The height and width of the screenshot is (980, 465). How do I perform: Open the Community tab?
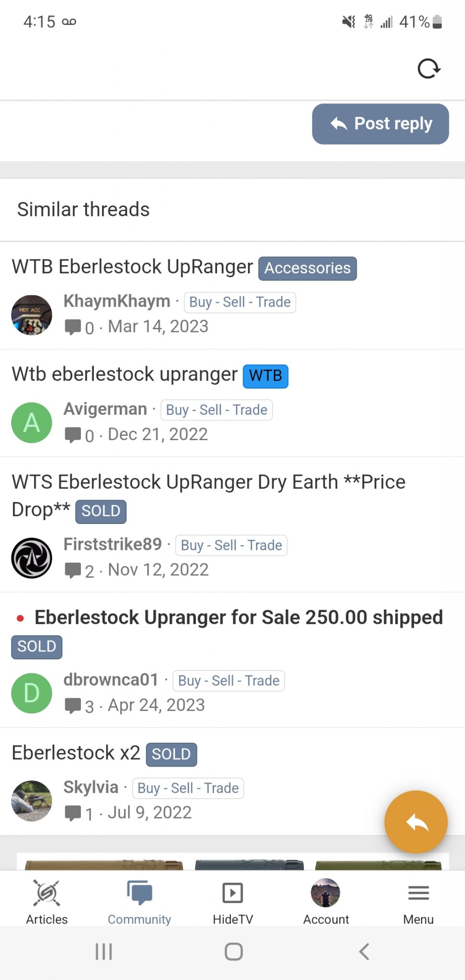point(139,902)
